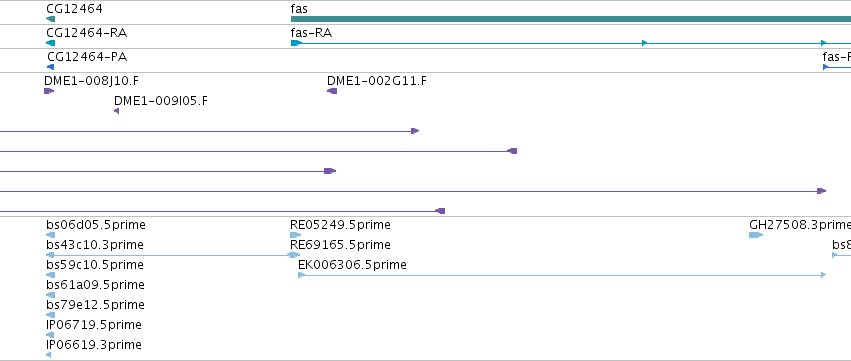Select the IP06619.3prime small arrow glyph
851x361 pixels.
tap(48, 356)
